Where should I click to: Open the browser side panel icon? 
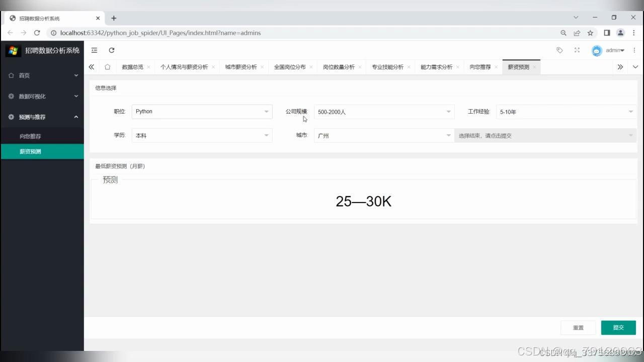point(607,33)
